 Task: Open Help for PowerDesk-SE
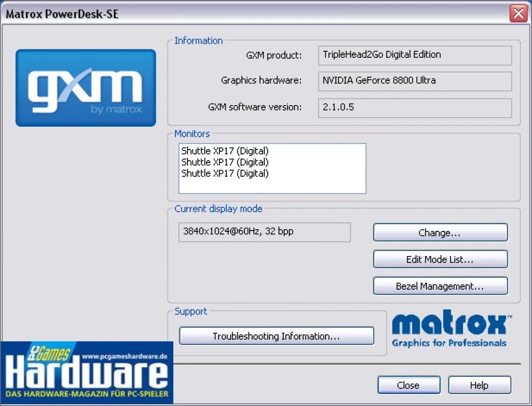pyautogui.click(x=479, y=385)
